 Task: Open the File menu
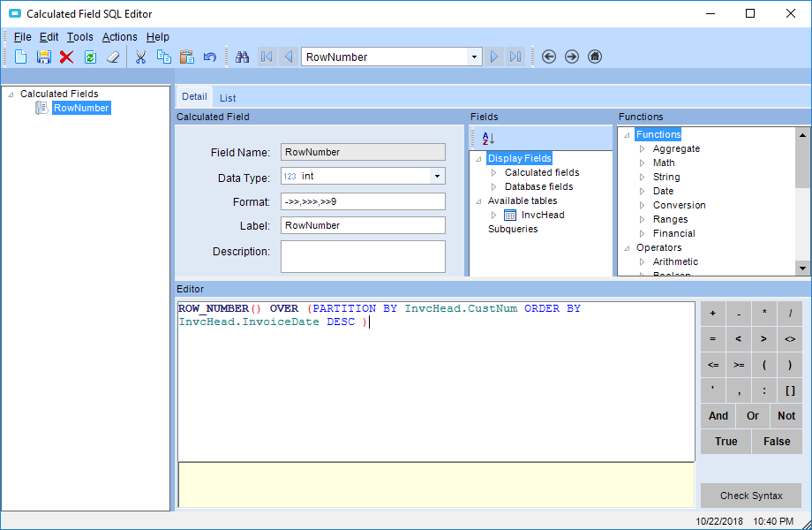(x=22, y=37)
